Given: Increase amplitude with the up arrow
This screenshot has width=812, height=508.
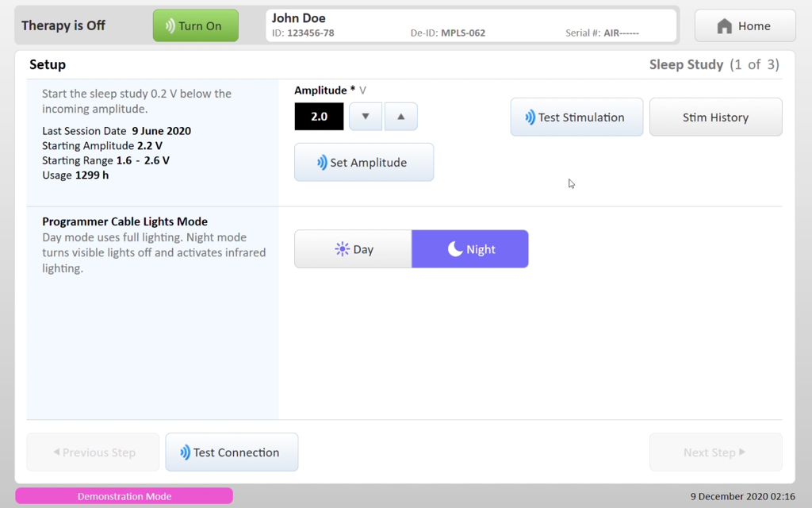Looking at the screenshot, I should tap(400, 117).
